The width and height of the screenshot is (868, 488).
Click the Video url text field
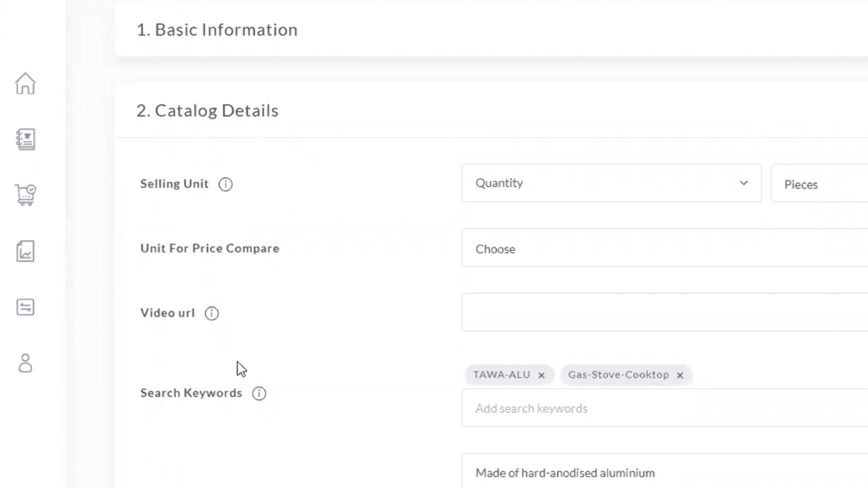[665, 313]
